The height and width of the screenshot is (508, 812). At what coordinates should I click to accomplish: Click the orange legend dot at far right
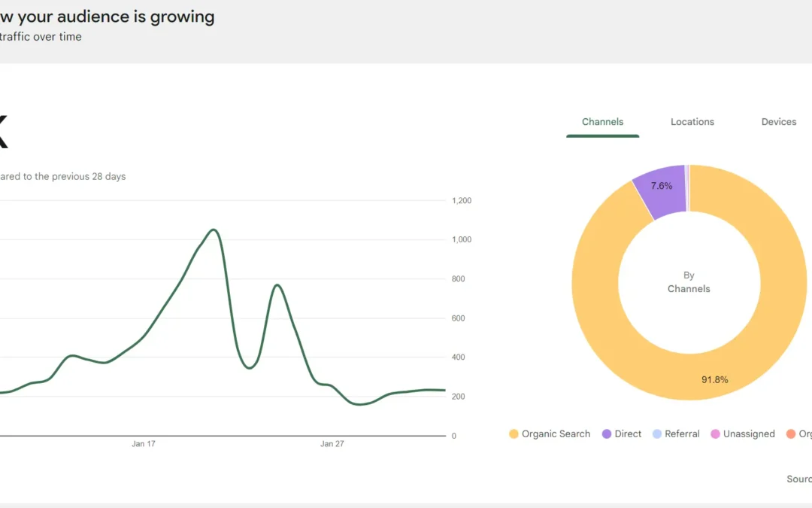coord(790,434)
